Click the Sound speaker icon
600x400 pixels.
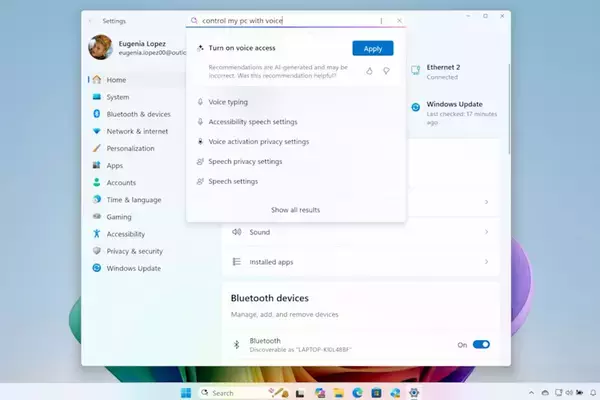coord(236,232)
